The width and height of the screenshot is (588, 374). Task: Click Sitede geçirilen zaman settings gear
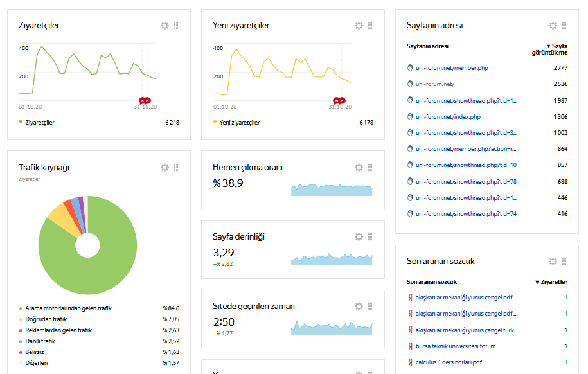tap(359, 306)
